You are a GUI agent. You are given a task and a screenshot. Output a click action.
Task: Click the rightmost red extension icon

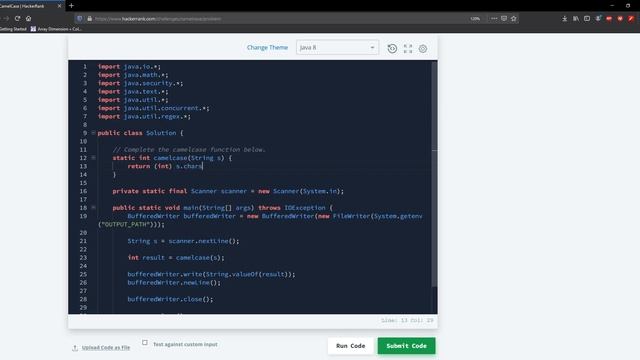tap(631, 18)
